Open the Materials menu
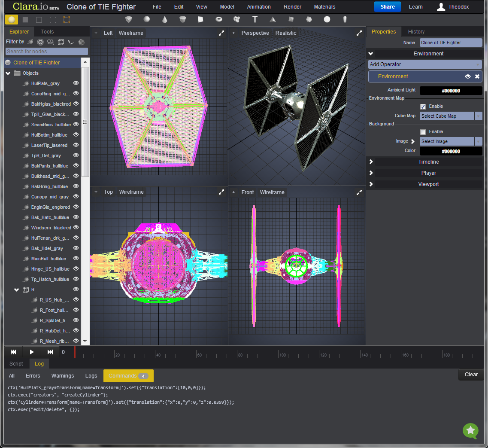488x448 pixels. point(324,7)
